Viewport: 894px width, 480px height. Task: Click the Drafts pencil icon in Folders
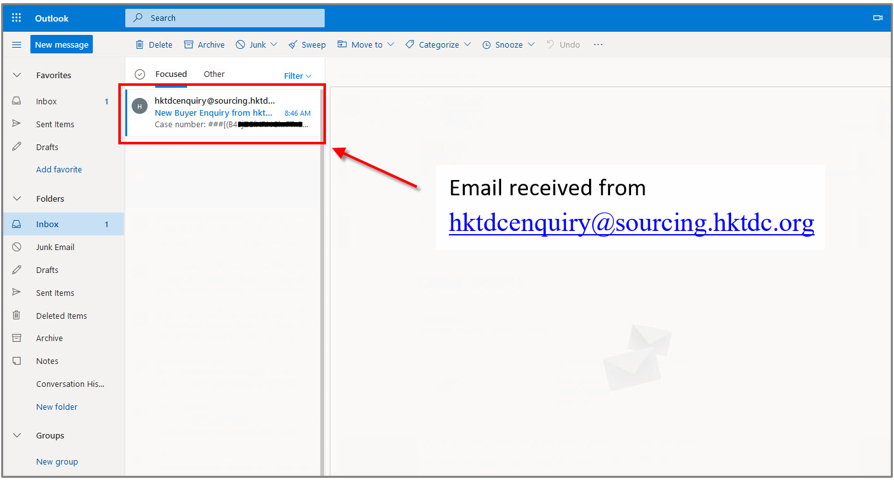[17, 270]
